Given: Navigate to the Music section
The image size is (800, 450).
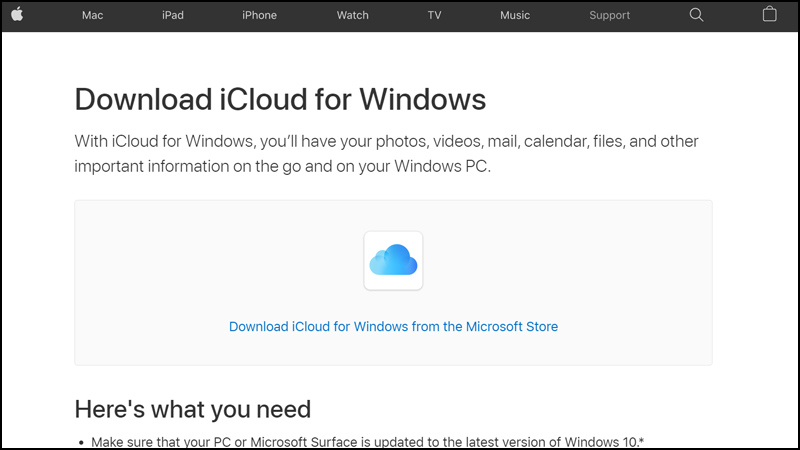Looking at the screenshot, I should [x=515, y=15].
